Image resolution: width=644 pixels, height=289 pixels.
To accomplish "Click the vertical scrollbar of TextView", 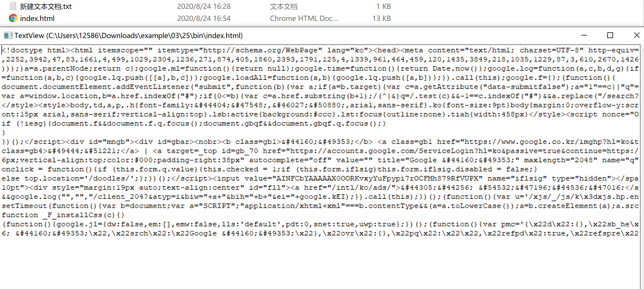I will 642,167.
